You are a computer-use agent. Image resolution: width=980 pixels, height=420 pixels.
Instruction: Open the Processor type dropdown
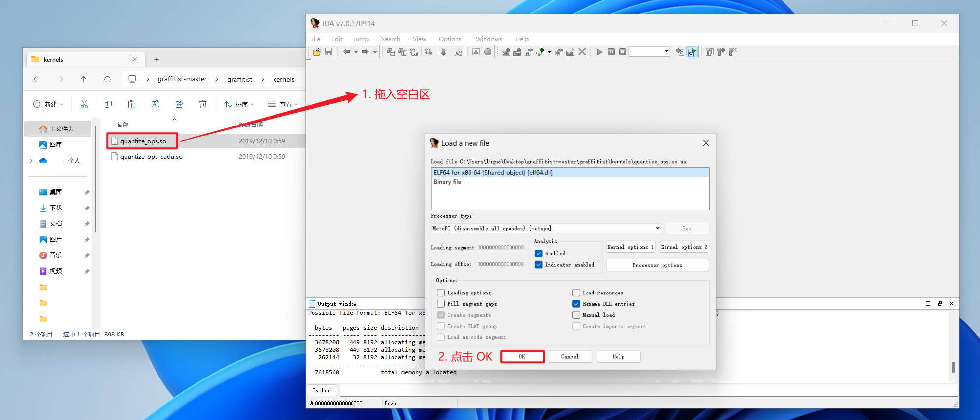[547, 228]
